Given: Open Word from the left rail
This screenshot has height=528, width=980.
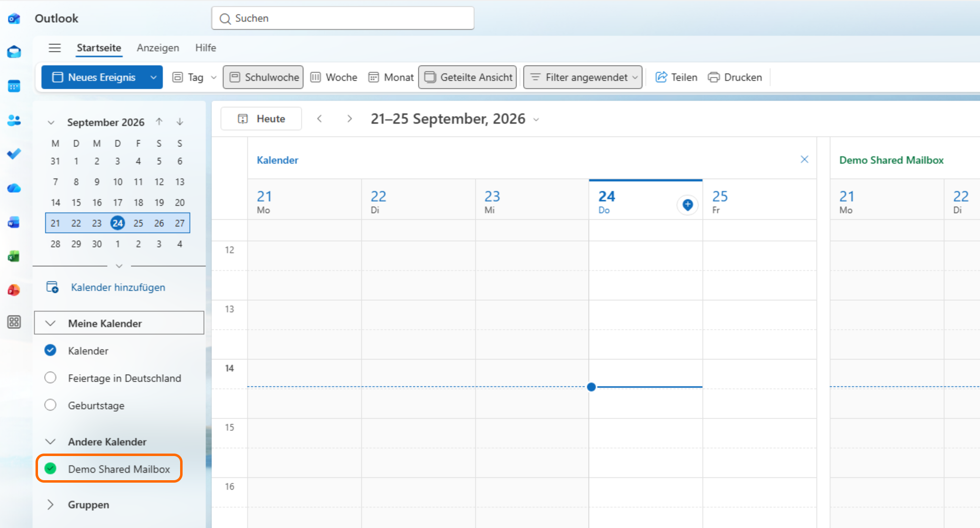Looking at the screenshot, I should pyautogui.click(x=14, y=222).
